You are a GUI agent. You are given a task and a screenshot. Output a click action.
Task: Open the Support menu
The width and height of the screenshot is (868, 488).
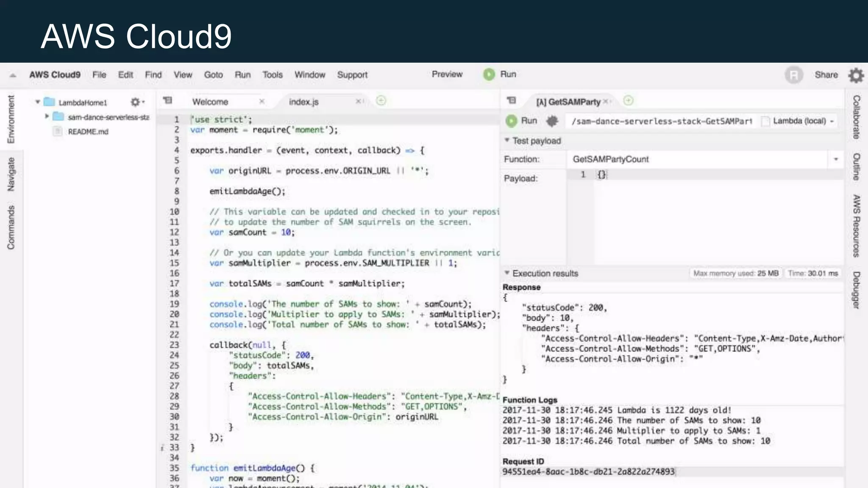click(x=352, y=75)
